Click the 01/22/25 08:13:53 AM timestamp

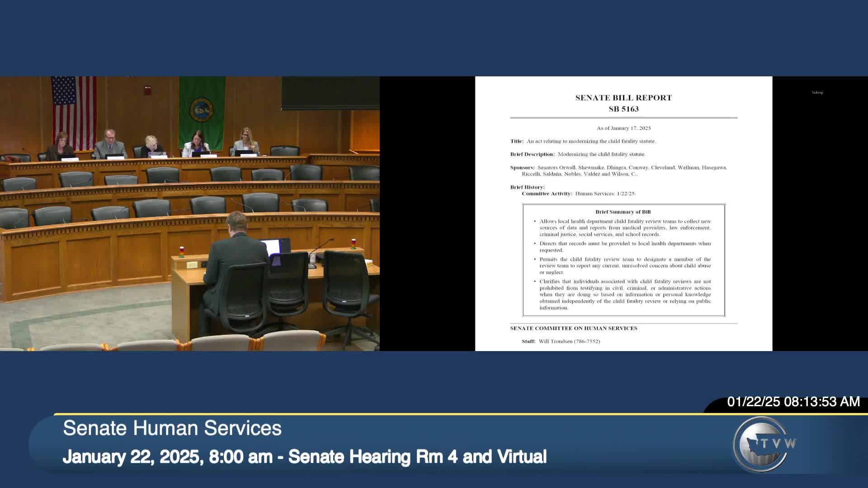pyautogui.click(x=793, y=402)
